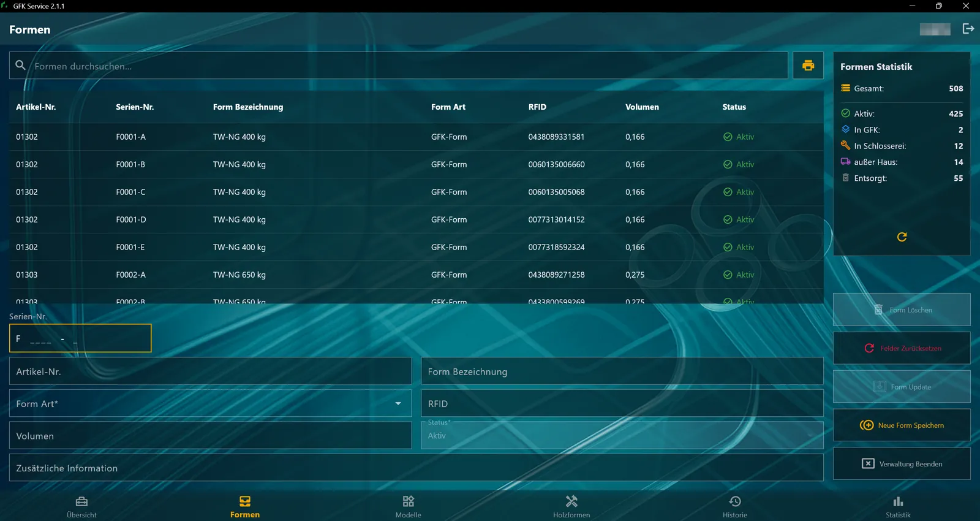
Task: Go to the Statistik chart tab
Action: tap(898, 507)
